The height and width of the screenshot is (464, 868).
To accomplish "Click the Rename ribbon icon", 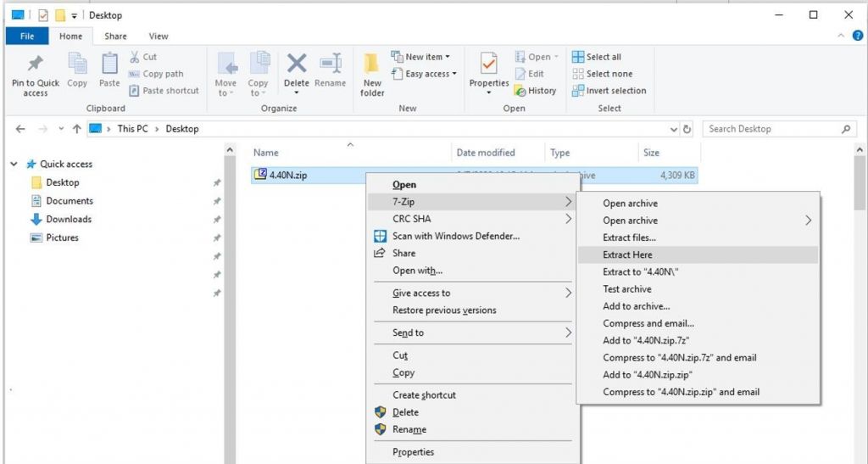I will click(x=330, y=66).
